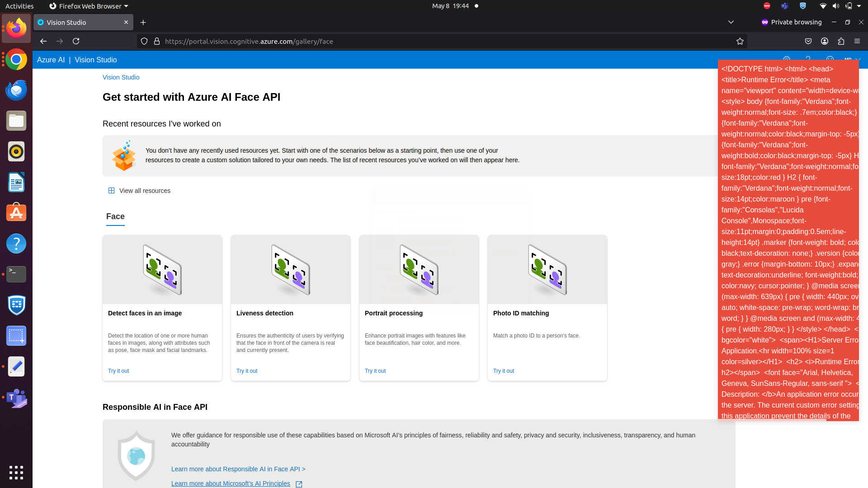The image size is (868, 488).
Task: Click the Private browsing indicator
Action: click(792, 22)
